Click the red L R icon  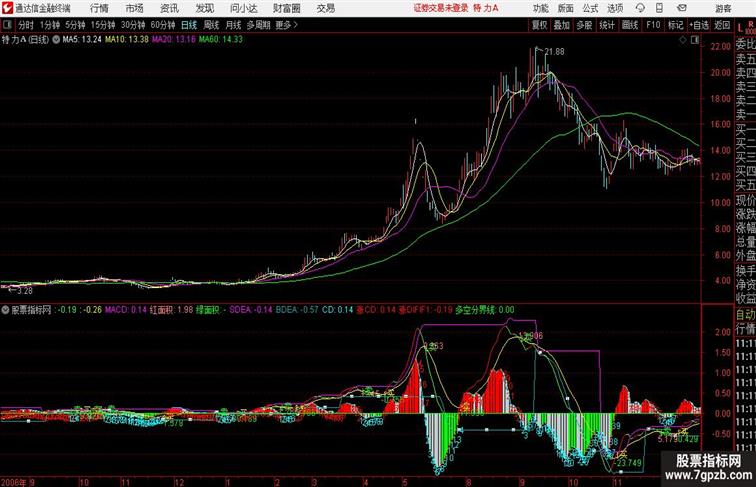coord(745,28)
